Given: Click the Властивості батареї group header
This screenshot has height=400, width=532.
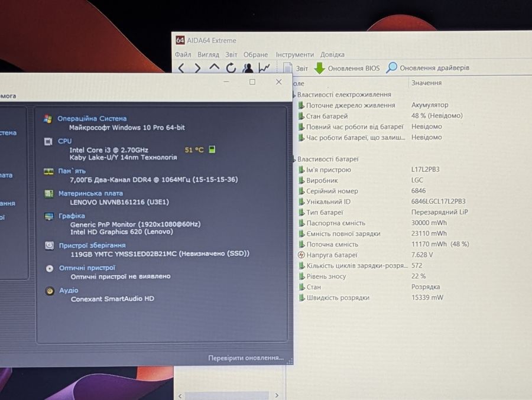Looking at the screenshot, I should click(327, 159).
